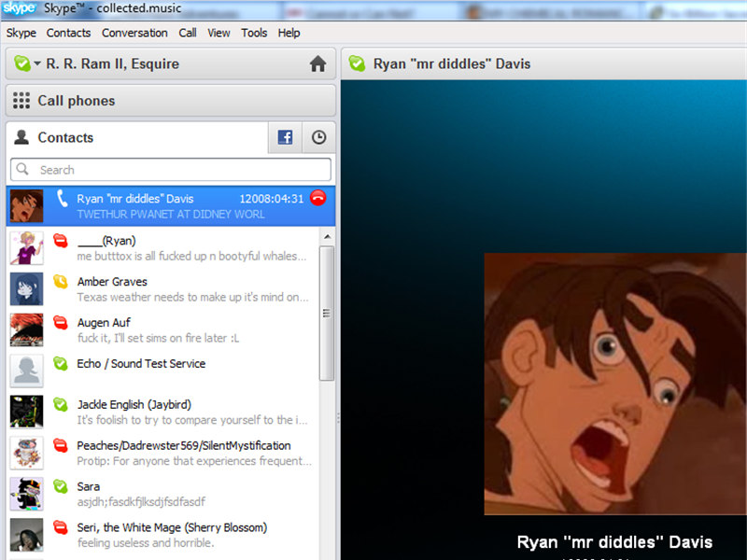747x560 pixels.
Task: Click busy status icon beside Seri
Action: (61, 527)
